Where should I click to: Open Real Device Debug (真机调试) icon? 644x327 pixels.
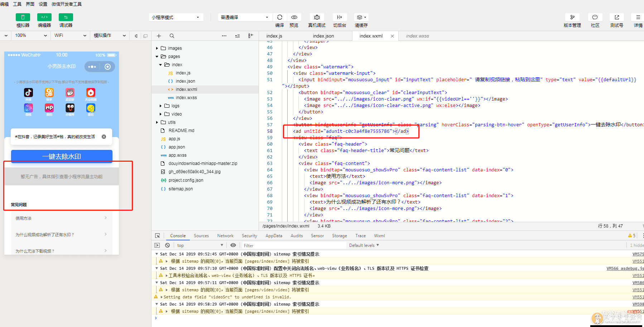tap(317, 17)
